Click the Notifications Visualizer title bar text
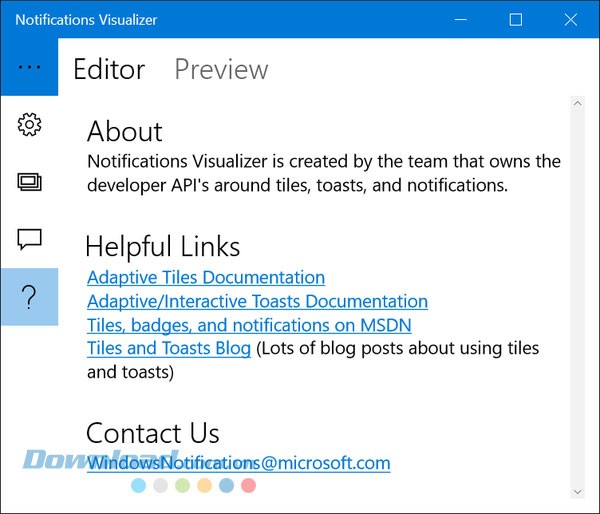 [x=86, y=19]
